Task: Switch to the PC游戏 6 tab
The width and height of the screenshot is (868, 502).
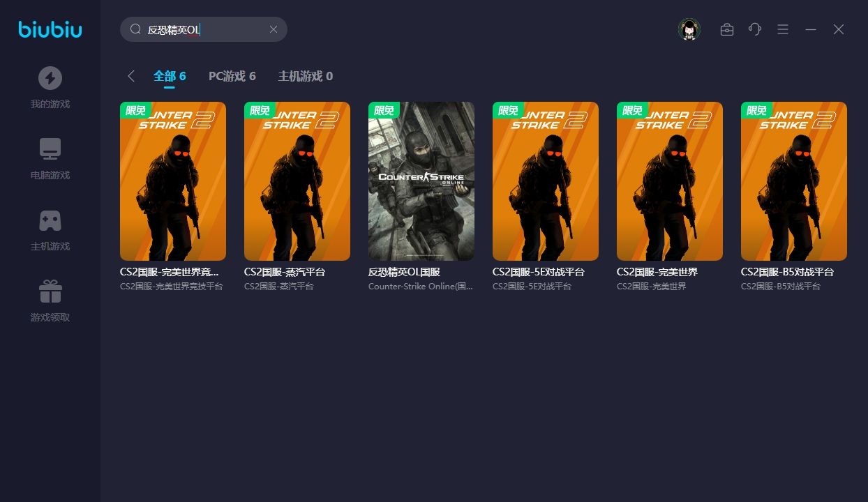Action: pos(232,76)
